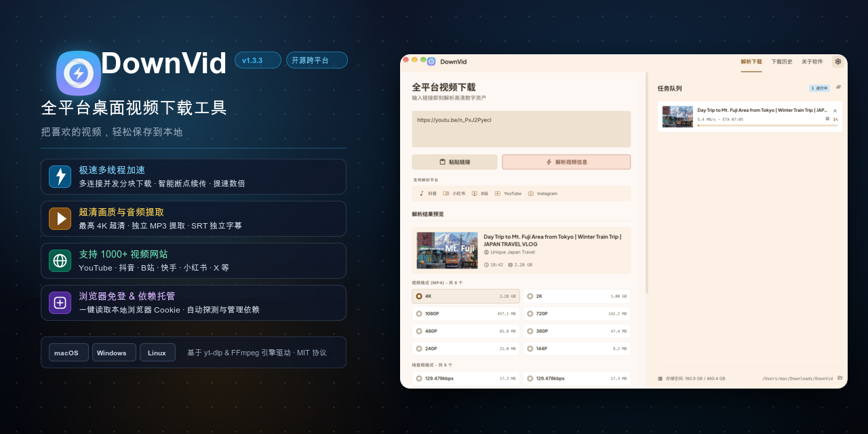The width and height of the screenshot is (868, 434).
Task: Pick the 360P format option
Action: point(577,332)
